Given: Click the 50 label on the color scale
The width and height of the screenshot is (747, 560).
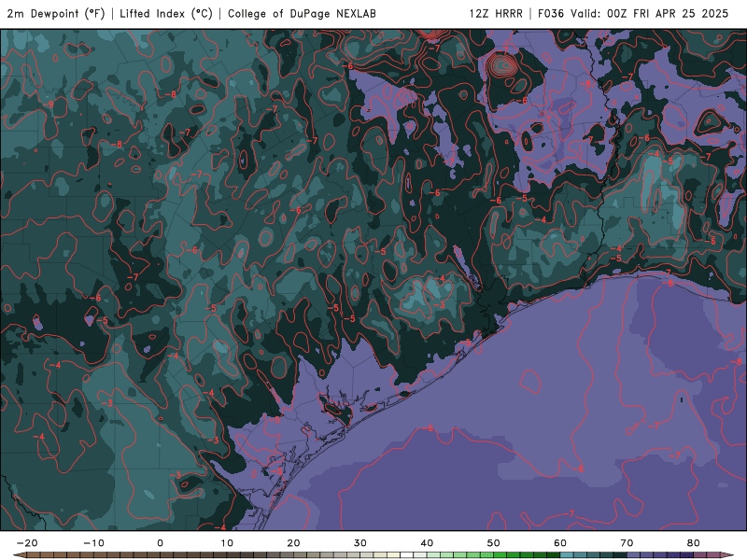Looking at the screenshot, I should (x=494, y=543).
